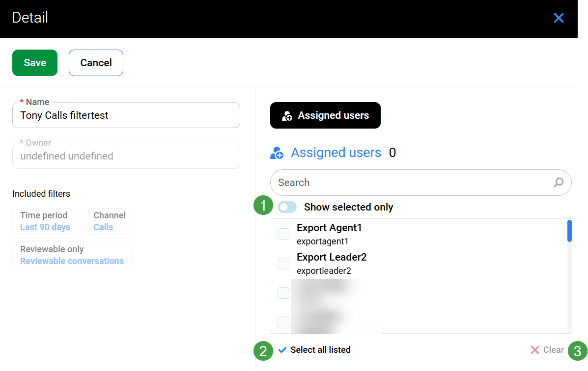Screen dimensions: 588x371
Task: Check the third user checkbox, below Export Leader2
Action: (283, 292)
